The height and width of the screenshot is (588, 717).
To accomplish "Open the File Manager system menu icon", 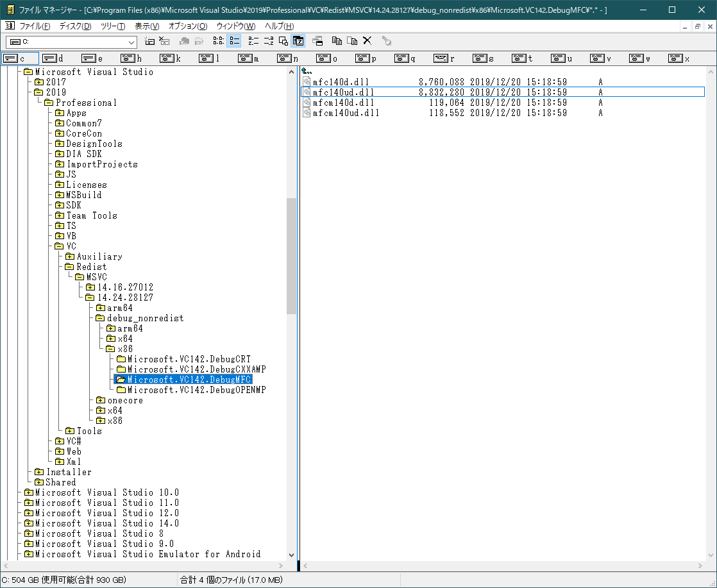I will [x=10, y=10].
